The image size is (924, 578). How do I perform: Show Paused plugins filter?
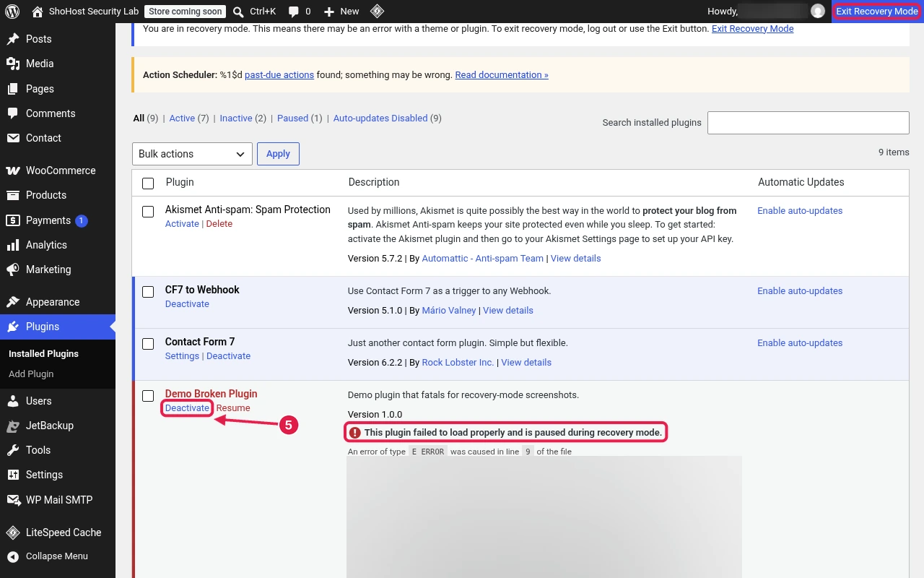click(x=292, y=118)
